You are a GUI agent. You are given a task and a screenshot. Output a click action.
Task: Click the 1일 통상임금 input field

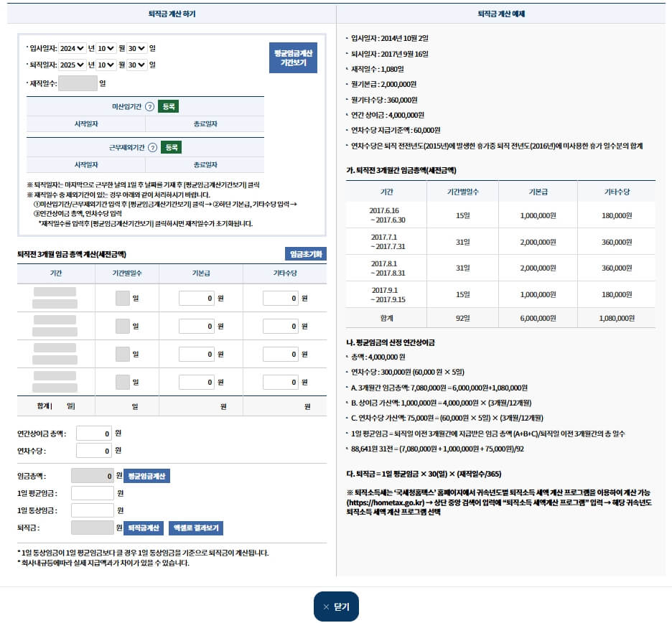click(93, 510)
